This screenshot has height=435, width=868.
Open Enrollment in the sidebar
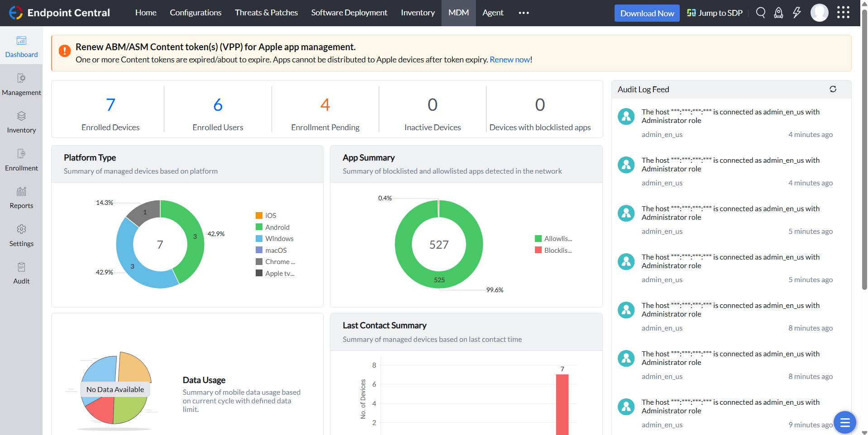point(21,160)
